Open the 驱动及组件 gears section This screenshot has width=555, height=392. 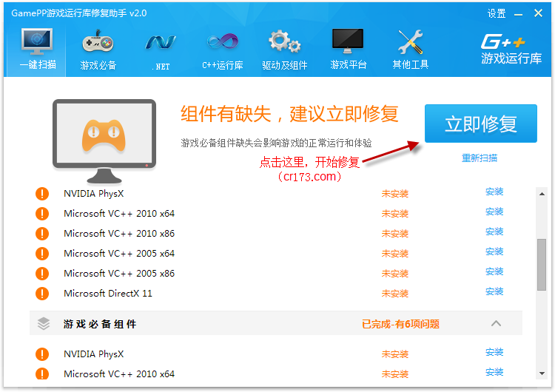tap(284, 49)
